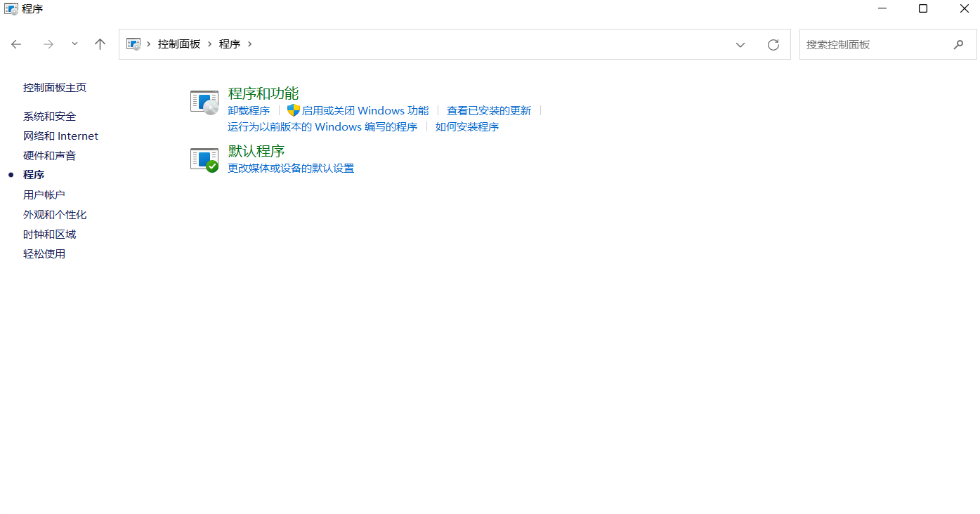The width and height of the screenshot is (980, 514).
Task: Open 卸载程序 link
Action: tap(249, 111)
